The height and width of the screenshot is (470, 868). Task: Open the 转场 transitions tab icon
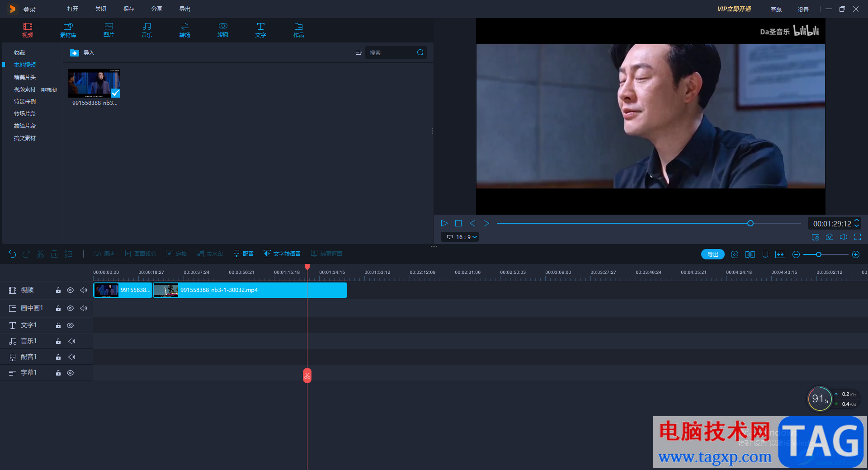(184, 30)
